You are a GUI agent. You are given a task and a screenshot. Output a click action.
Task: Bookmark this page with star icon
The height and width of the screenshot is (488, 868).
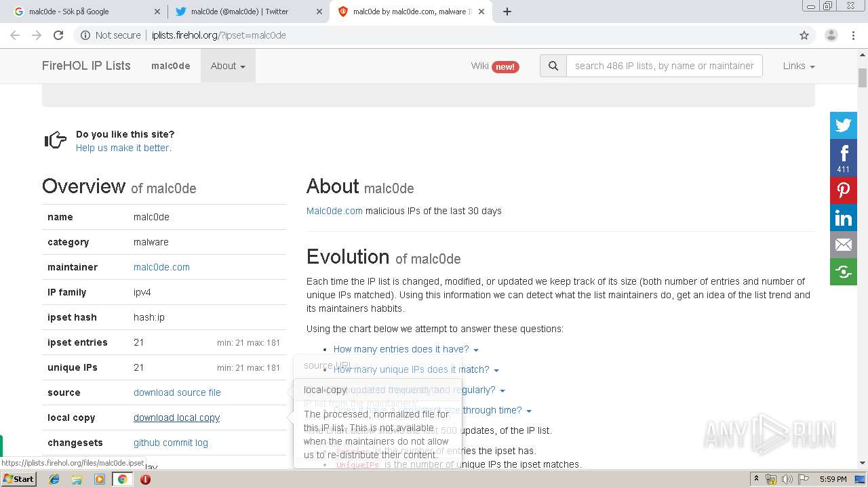(x=804, y=35)
